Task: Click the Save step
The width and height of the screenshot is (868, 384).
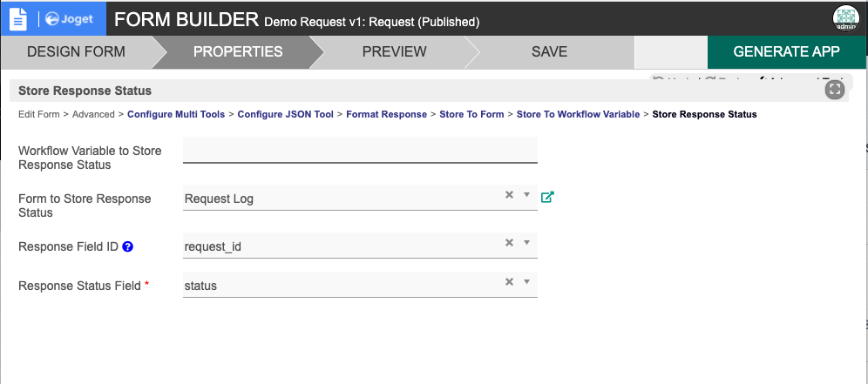Action: point(549,51)
